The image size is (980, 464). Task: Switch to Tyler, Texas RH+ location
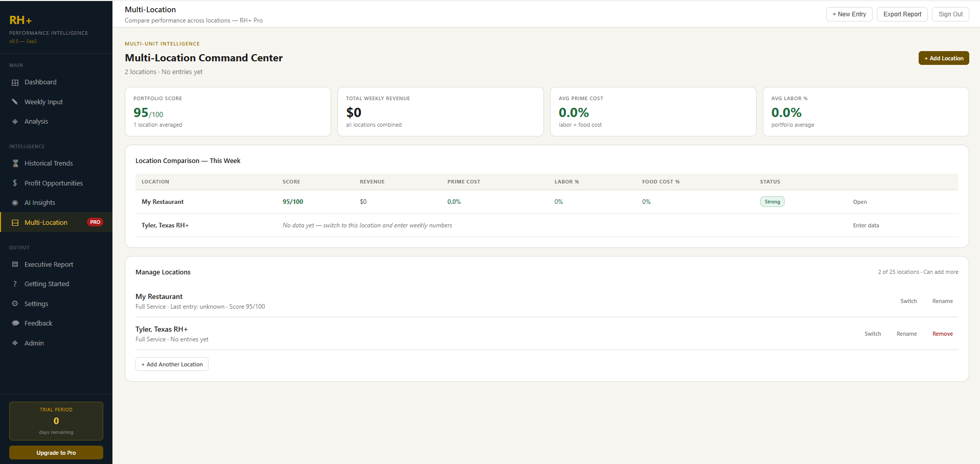pyautogui.click(x=873, y=334)
